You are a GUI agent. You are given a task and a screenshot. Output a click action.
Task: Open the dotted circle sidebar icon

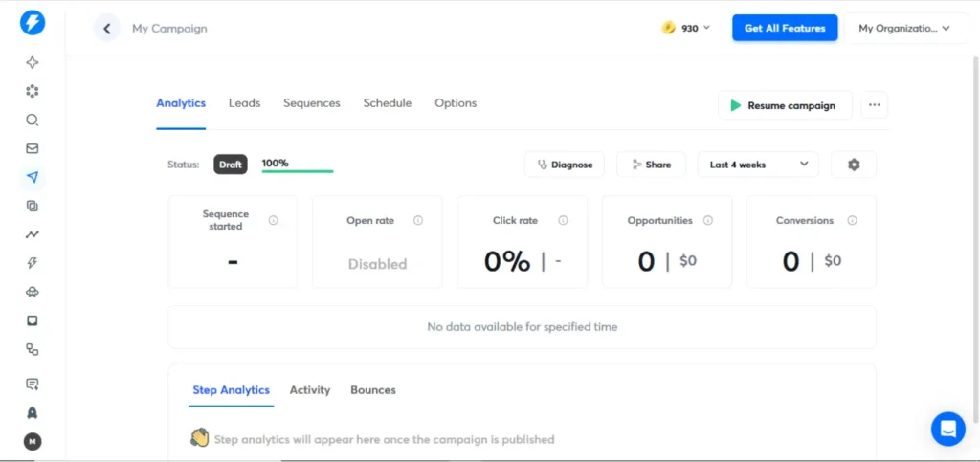point(33,91)
